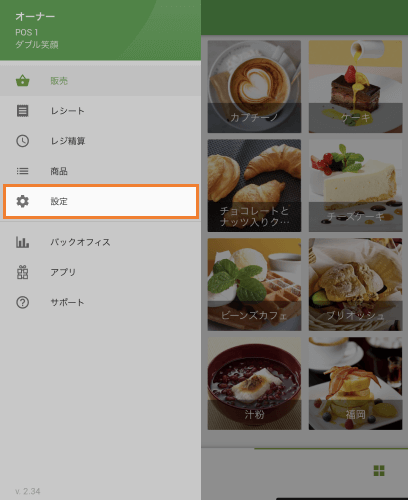Screen dimensions: 408x500
Task: Add the チョコレートとナッツ入りク… croissant item
Action: tap(254, 185)
